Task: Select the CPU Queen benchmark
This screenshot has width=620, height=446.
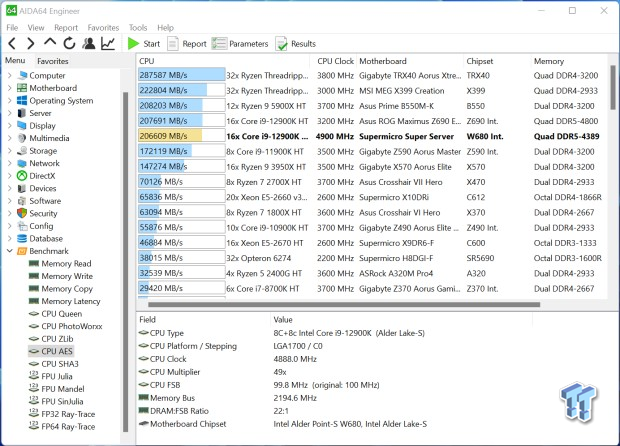Action: pos(60,314)
